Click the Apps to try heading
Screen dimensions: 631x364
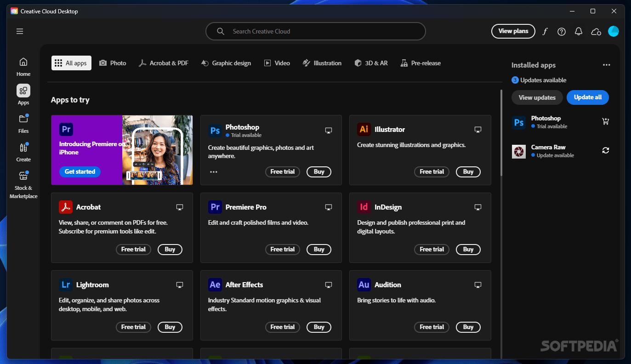70,100
